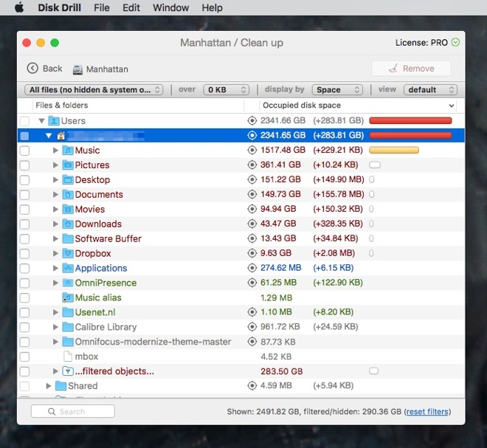The image size is (487, 448).
Task: Check the Documents folder checkbox
Action: pos(24,195)
